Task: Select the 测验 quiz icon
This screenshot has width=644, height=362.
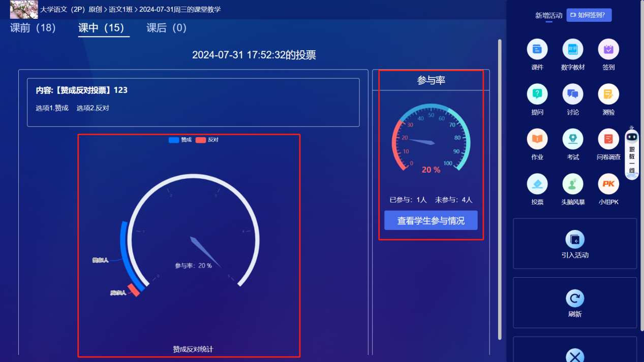Action: (608, 100)
